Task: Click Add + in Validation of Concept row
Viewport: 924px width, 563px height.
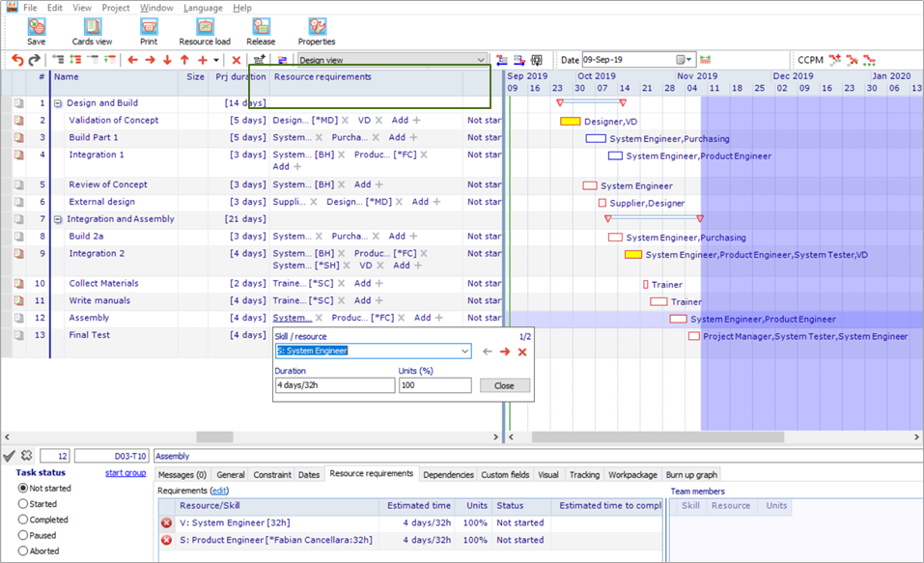Action: tap(406, 121)
